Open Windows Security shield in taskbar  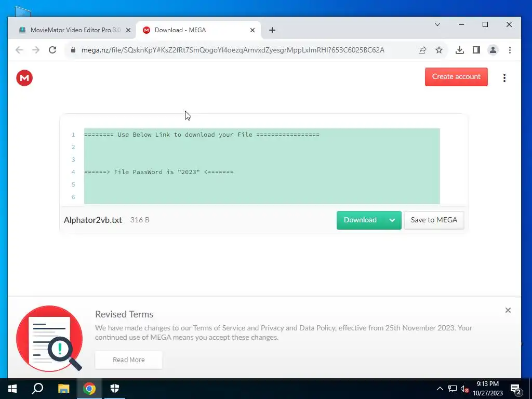115,389
